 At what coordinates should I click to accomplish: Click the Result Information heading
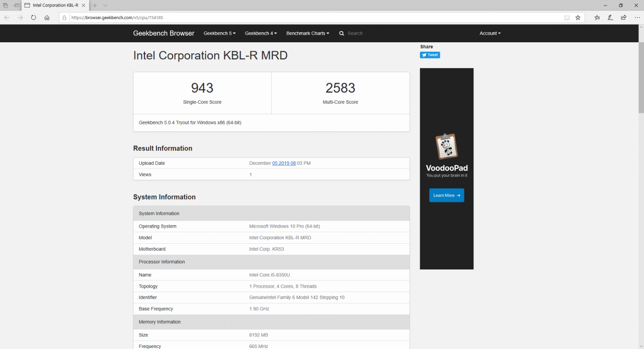click(163, 149)
